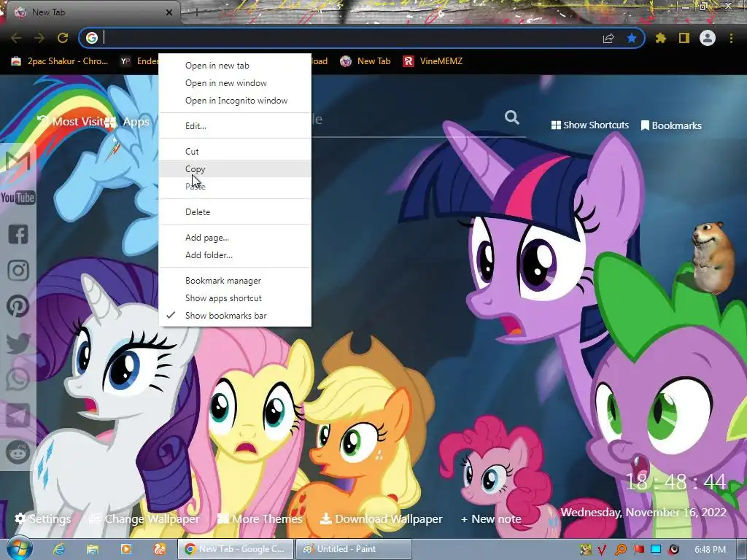The width and height of the screenshot is (747, 560).
Task: Open Windows Media Player in taskbar
Action: click(x=125, y=549)
